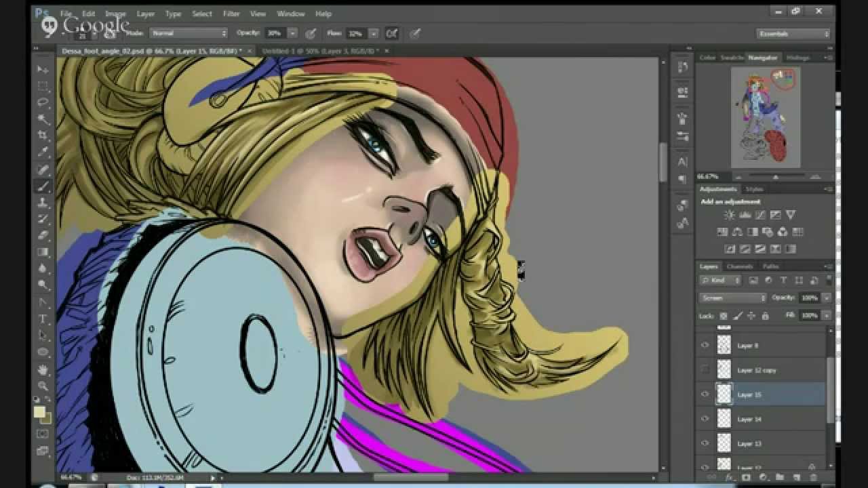The height and width of the screenshot is (488, 868).
Task: Open the Essentials workspace dropdown
Action: pos(793,33)
